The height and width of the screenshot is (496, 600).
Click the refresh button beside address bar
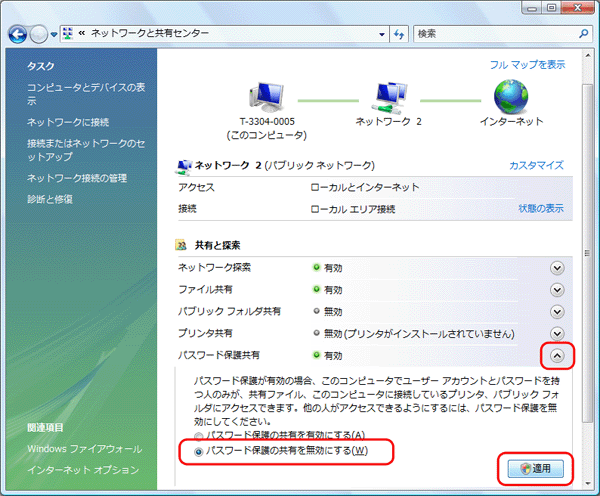[398, 34]
